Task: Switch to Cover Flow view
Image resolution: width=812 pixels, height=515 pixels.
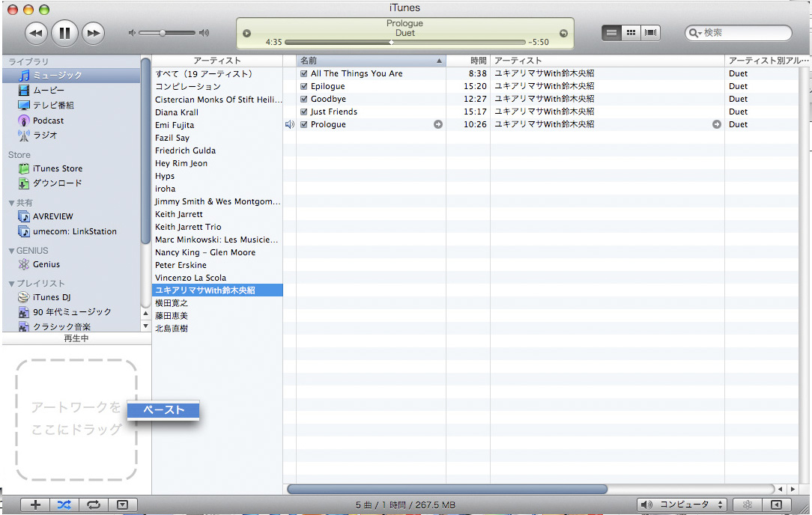Action: (650, 33)
